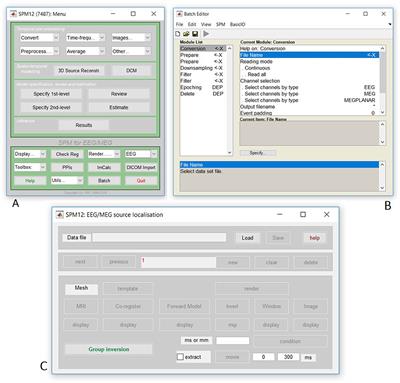The height and width of the screenshot is (383, 400).
Task: Click the MATLAB logo in Batch Editor title
Action: (179, 14)
